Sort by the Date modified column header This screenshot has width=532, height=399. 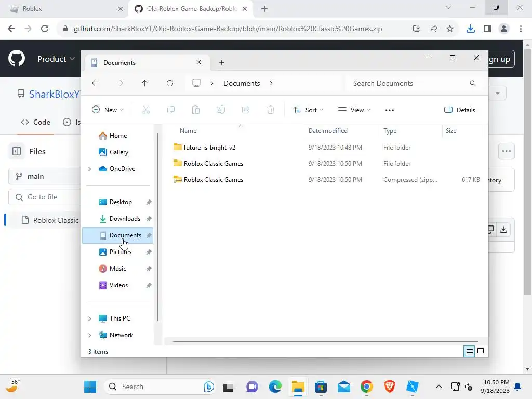click(x=343, y=130)
